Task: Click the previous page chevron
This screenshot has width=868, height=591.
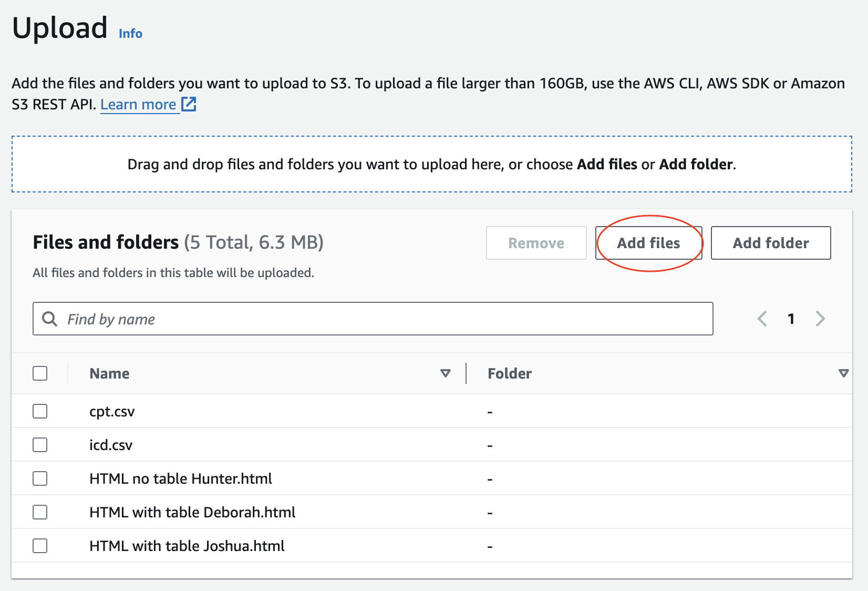Action: tap(762, 319)
